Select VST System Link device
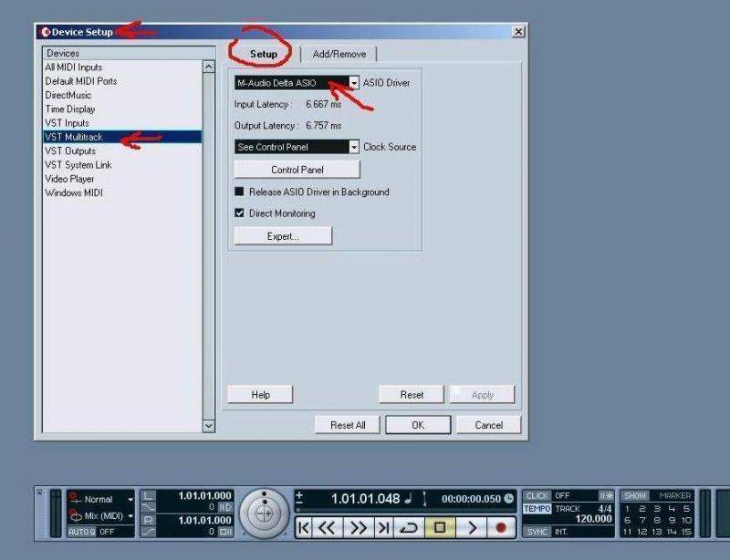Image resolution: width=730 pixels, height=560 pixels. pyautogui.click(x=122, y=165)
